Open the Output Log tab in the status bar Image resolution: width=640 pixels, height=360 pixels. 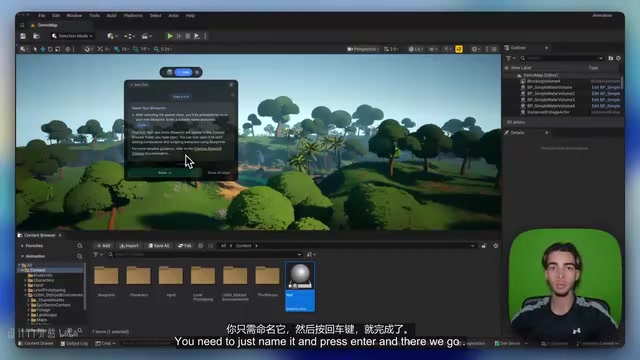coord(74,344)
